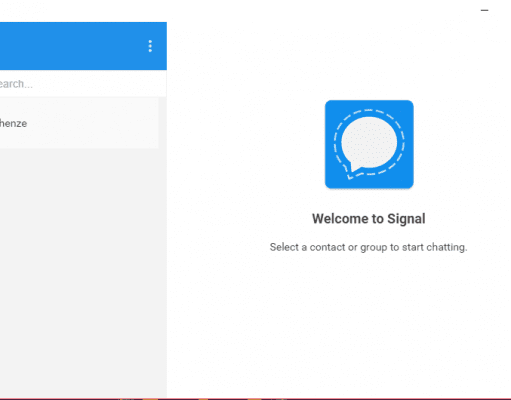This screenshot has height=400, width=511.
Task: Click the Signal logo icon
Action: click(x=369, y=144)
